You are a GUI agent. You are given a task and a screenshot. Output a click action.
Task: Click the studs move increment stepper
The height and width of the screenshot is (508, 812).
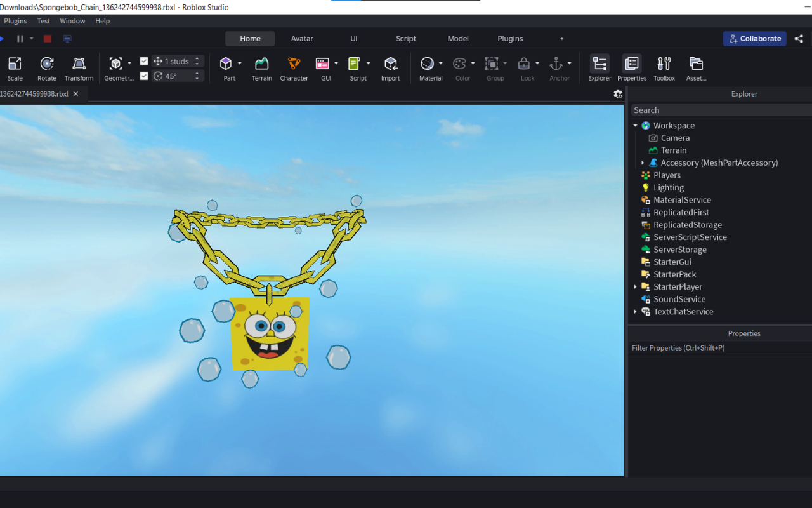pos(197,62)
